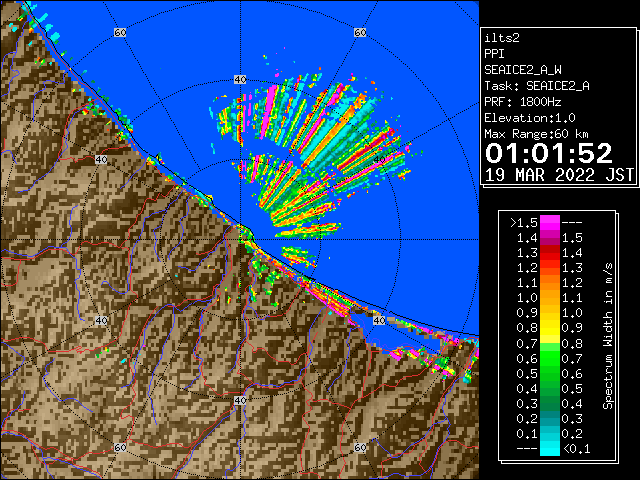Click the unboxed 40 label overlapping the radar echoes
The image size is (640, 480).
(x=380, y=159)
